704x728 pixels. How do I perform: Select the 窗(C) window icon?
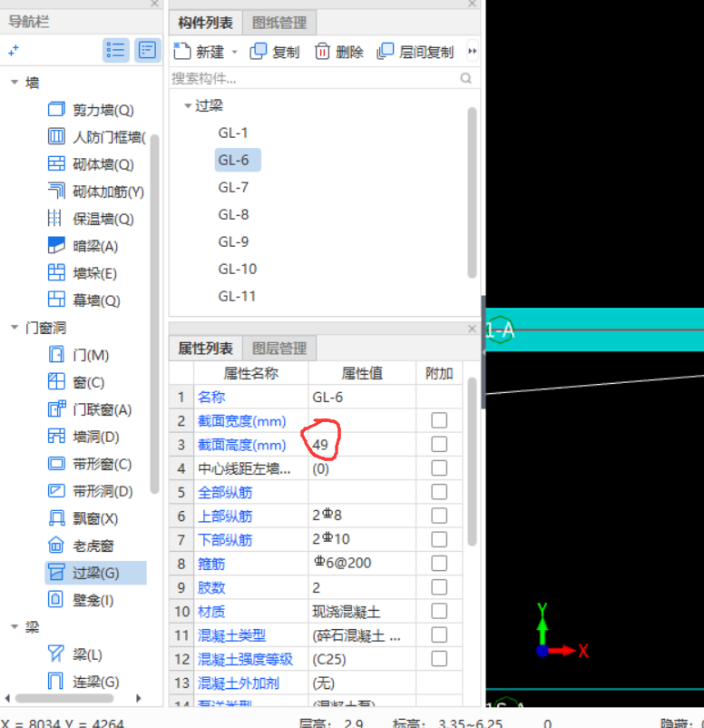pos(56,382)
